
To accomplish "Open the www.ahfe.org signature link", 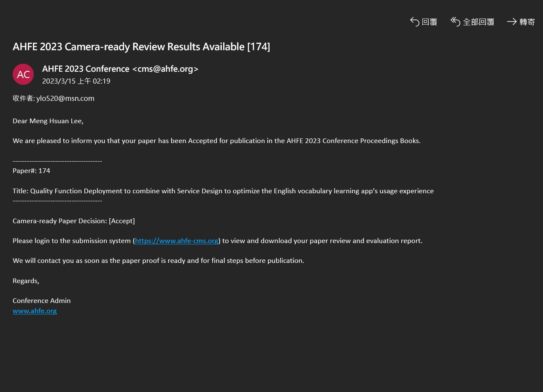I will point(35,311).
